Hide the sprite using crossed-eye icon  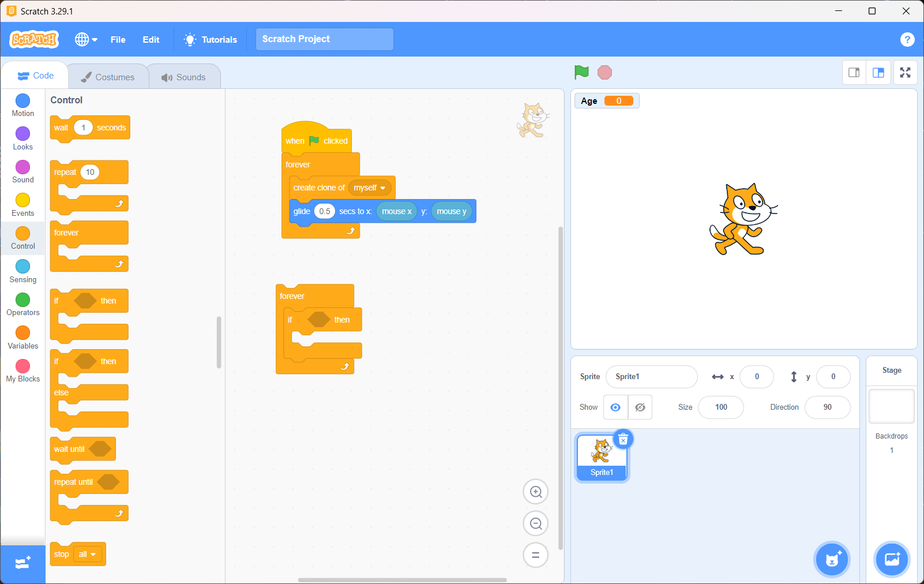(x=640, y=407)
